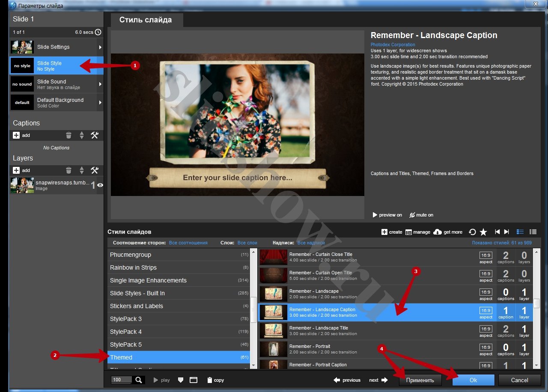Click the add layer plus icon
Screen dimensions: 548x392
click(x=16, y=170)
